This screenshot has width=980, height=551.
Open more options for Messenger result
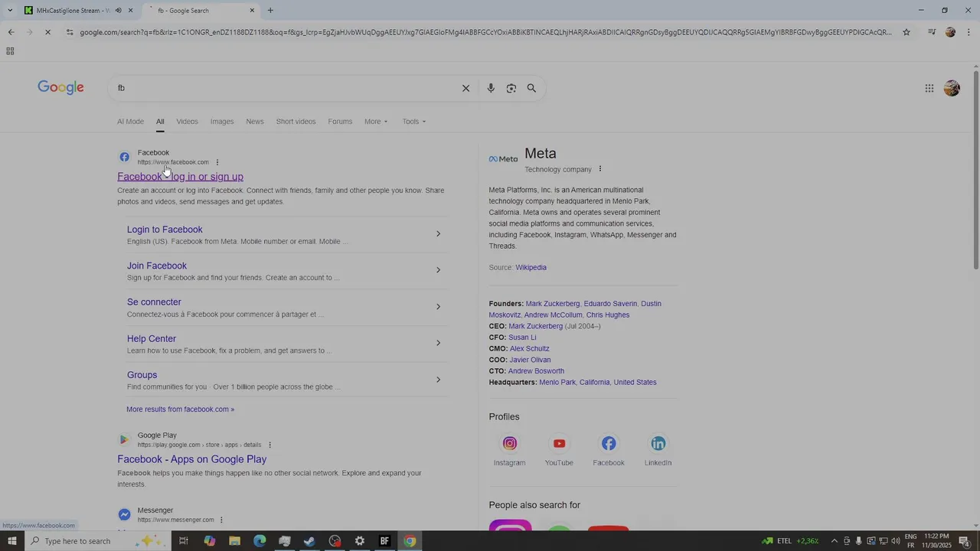pos(221,520)
